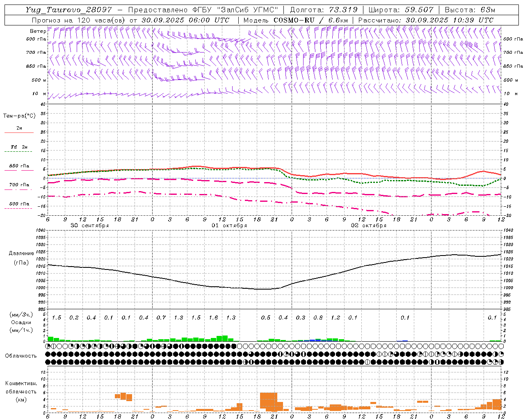This screenshot has height=420, width=525.
Task: Click the 1.6 precipitation value
Action: (x=213, y=318)
